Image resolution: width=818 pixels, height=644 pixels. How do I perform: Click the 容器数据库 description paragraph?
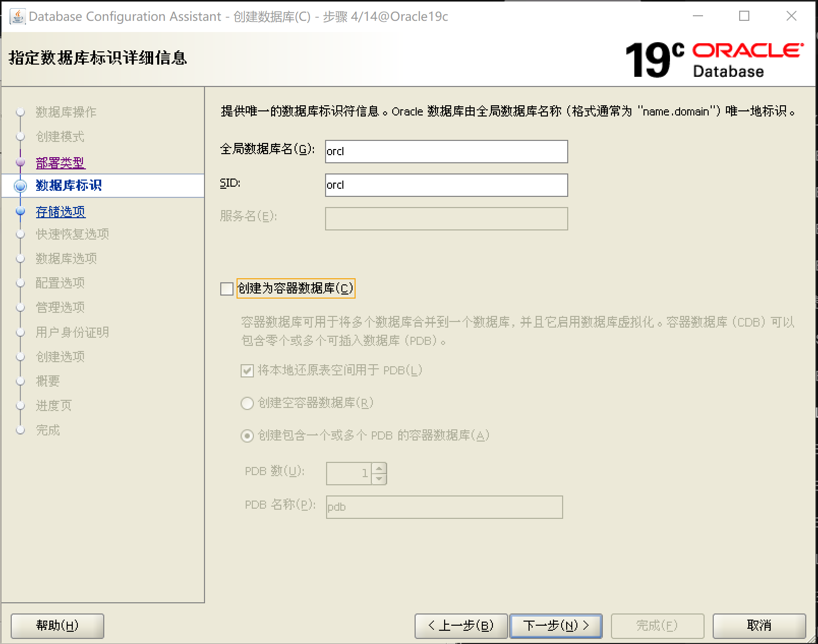(x=517, y=331)
